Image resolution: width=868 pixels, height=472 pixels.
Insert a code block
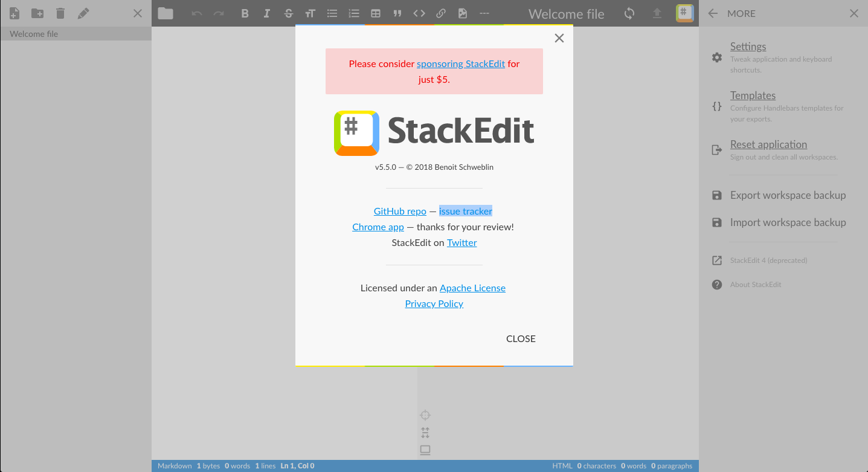point(419,13)
